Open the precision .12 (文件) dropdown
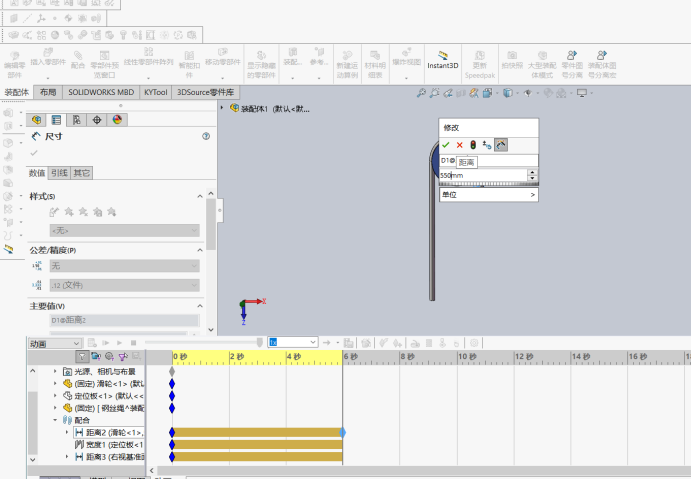The image size is (692, 480). [x=124, y=285]
